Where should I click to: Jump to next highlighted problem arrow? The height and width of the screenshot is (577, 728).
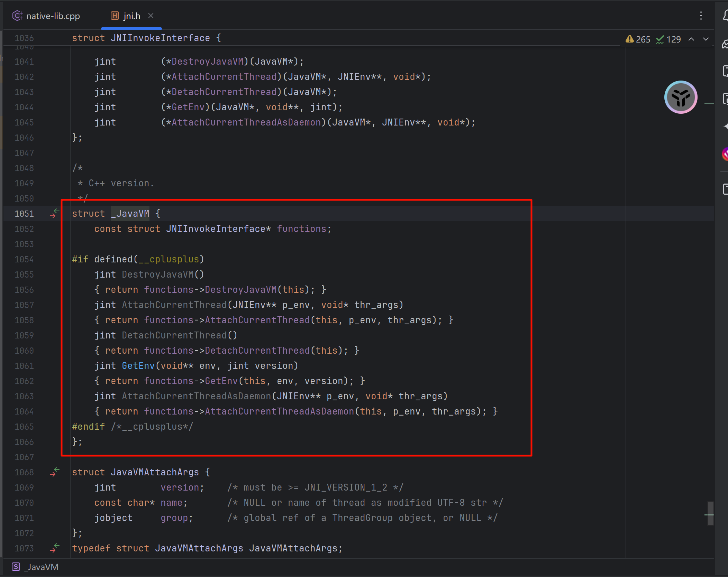pos(706,39)
